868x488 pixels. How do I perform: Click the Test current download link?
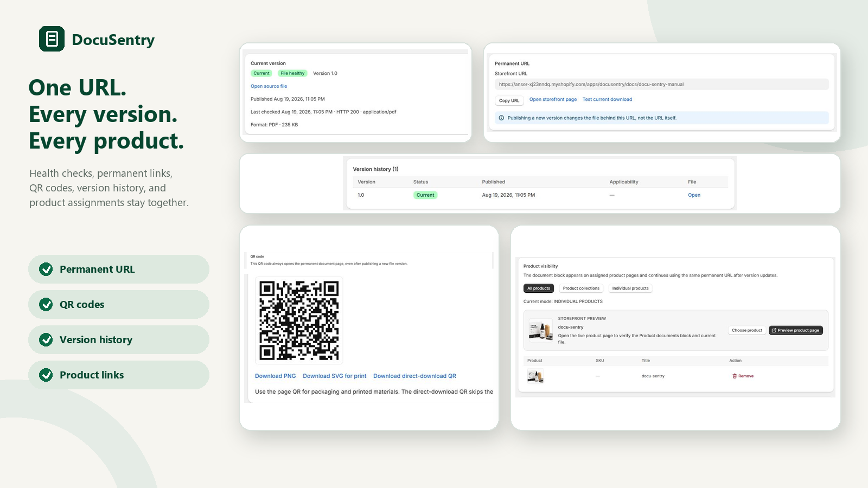[607, 99]
